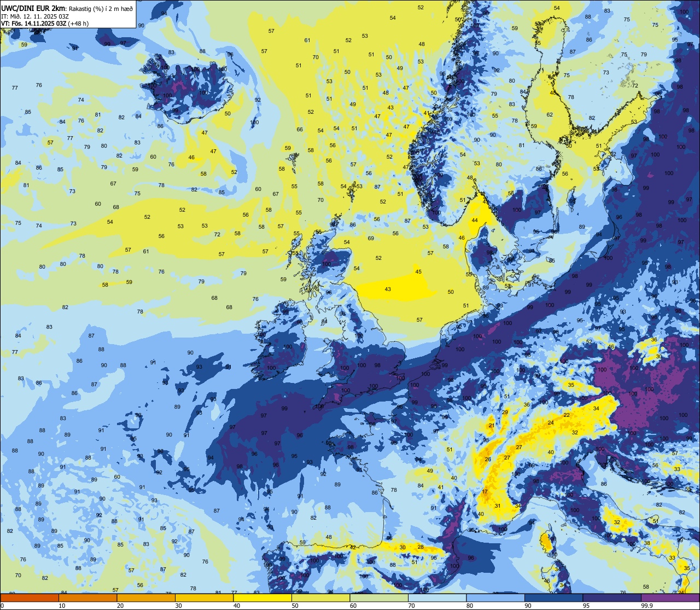700x610 pixels.
Task: Click the humidity value 28 on the map
Action: (x=421, y=547)
